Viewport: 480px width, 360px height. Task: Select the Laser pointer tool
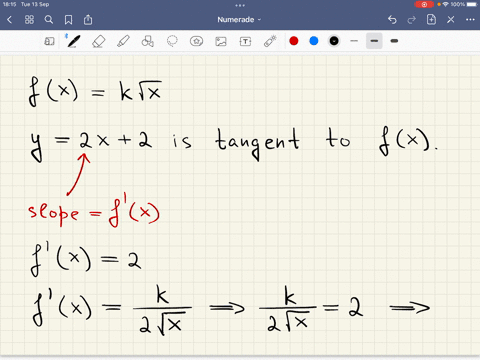(270, 41)
